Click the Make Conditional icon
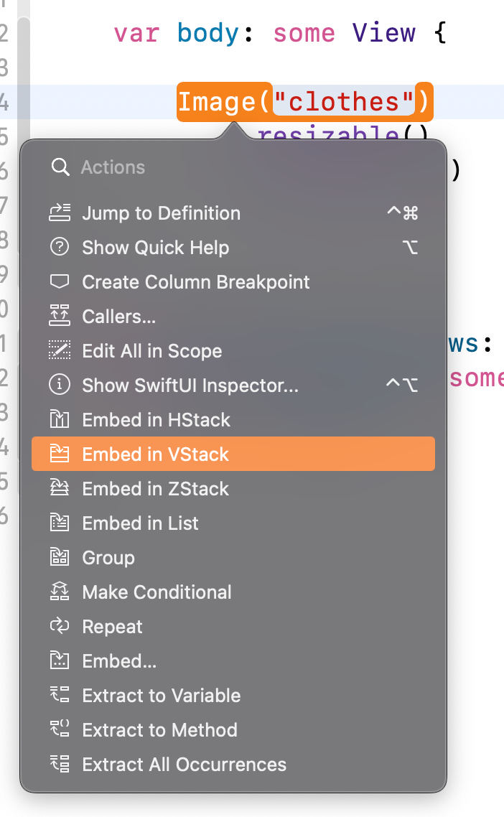The width and height of the screenshot is (504, 817). (60, 592)
